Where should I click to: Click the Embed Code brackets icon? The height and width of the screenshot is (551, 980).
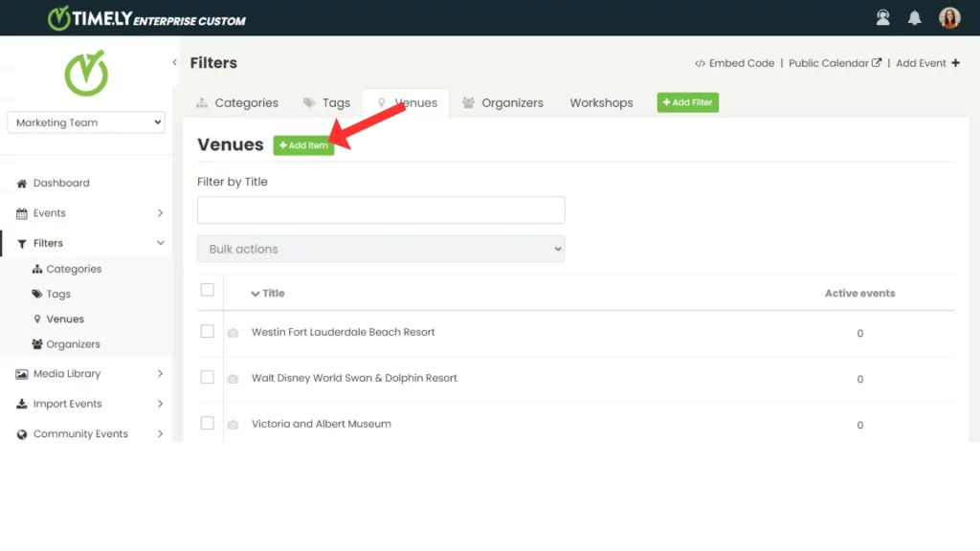tap(700, 63)
